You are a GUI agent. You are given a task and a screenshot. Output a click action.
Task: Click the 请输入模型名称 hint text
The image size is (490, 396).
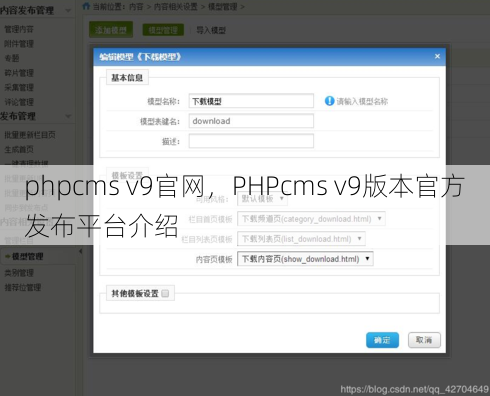point(362,101)
